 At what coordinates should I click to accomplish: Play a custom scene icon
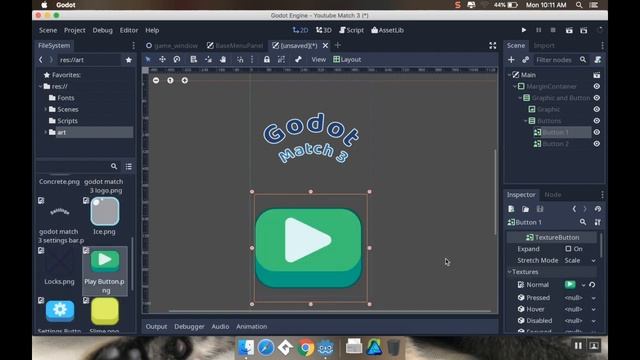point(584,30)
